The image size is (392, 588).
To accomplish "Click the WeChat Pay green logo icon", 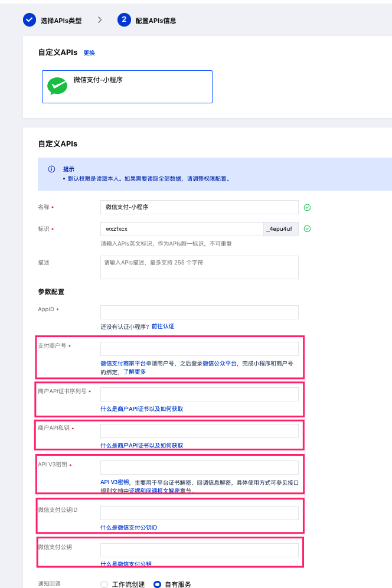I will click(x=57, y=86).
